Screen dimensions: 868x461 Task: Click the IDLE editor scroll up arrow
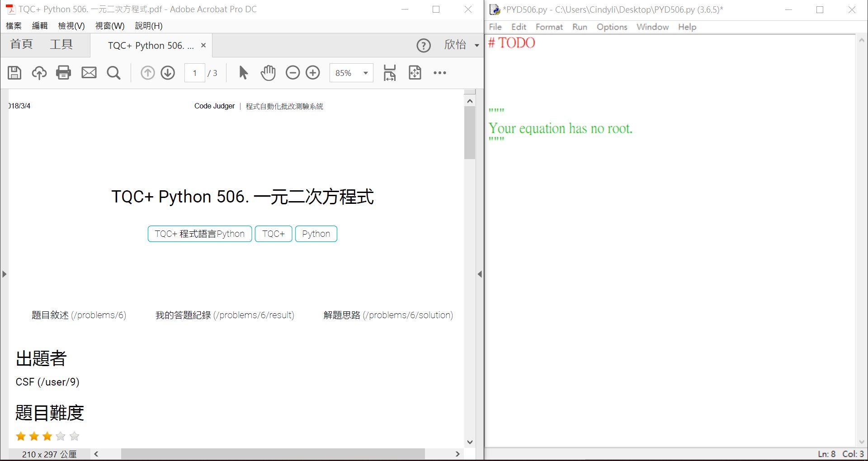tap(862, 40)
